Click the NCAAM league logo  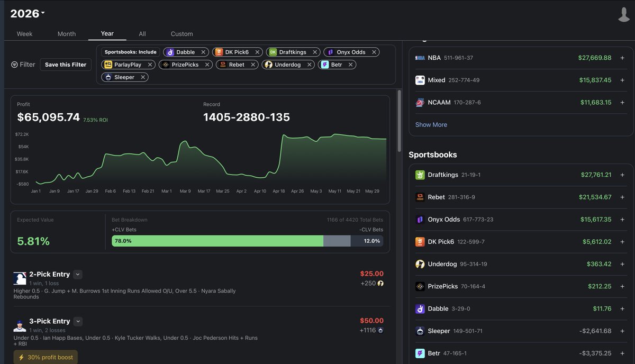[x=420, y=102]
